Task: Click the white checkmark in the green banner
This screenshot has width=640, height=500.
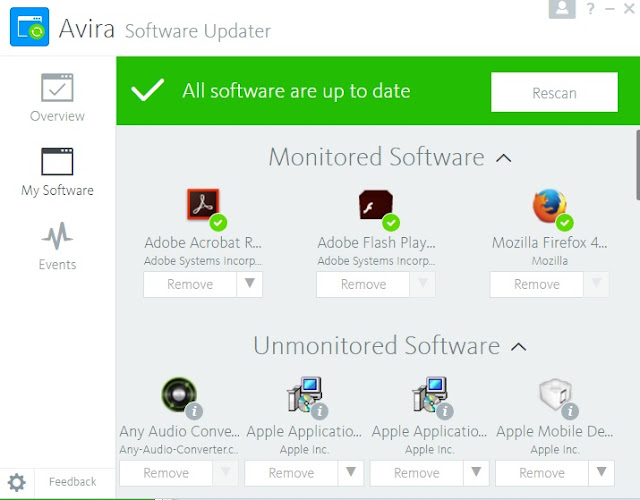Action: [x=147, y=89]
